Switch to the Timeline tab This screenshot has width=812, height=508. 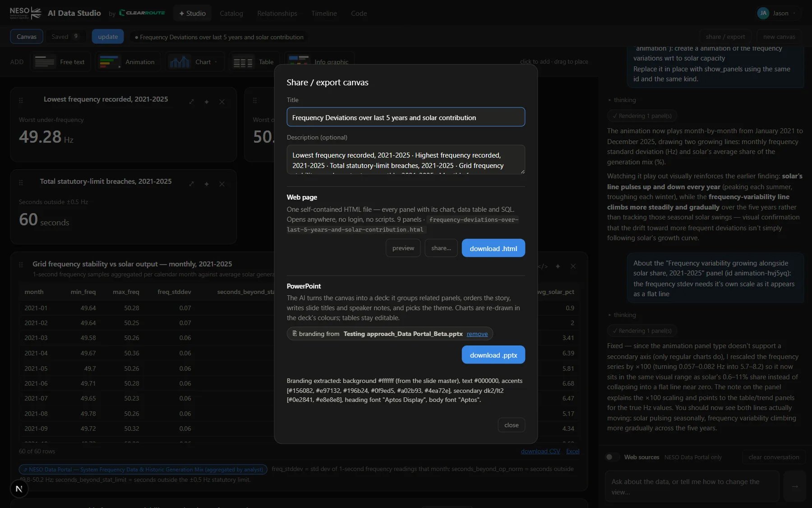[324, 14]
